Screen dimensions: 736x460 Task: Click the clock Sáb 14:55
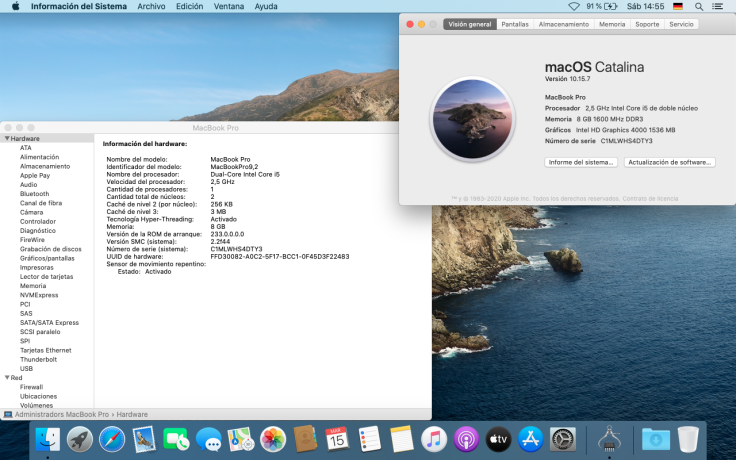(645, 6)
